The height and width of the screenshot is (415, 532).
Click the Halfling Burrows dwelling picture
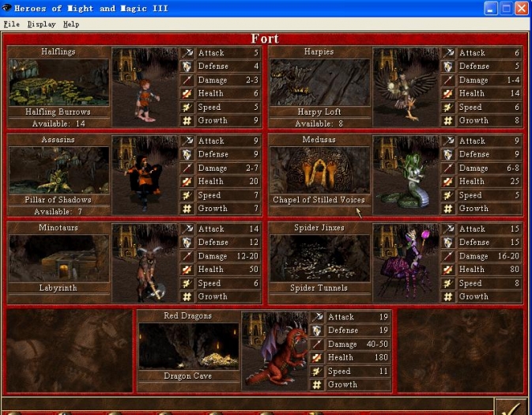tap(59, 82)
